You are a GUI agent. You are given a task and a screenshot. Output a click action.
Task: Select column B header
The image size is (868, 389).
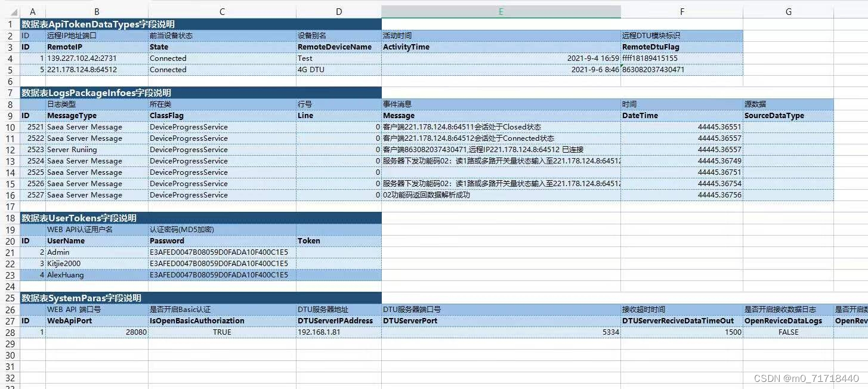(97, 12)
